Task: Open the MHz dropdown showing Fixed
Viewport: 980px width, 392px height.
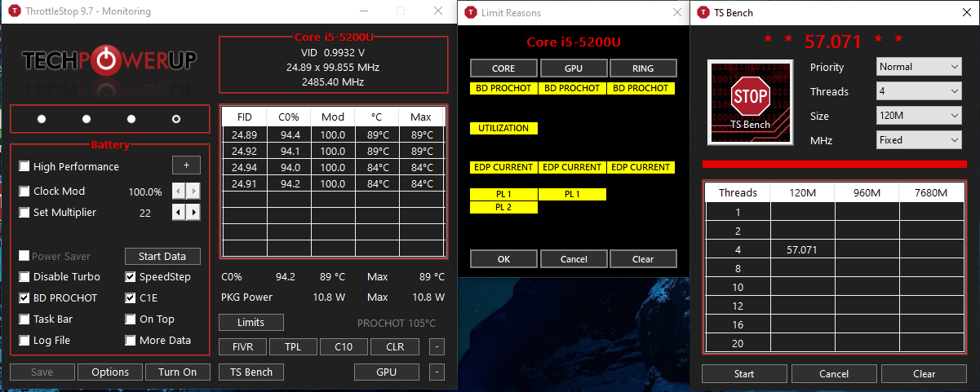Action: tap(920, 140)
